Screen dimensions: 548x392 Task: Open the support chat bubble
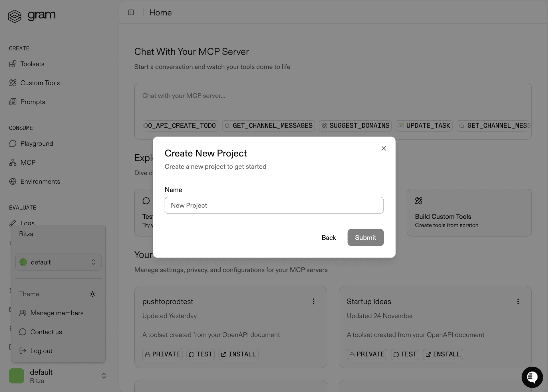[x=532, y=377]
